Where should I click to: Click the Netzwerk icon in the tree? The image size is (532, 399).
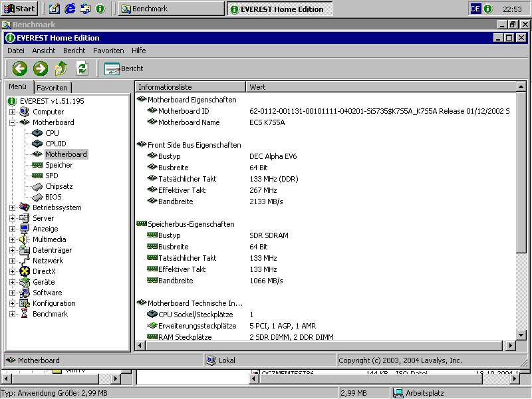click(24, 261)
